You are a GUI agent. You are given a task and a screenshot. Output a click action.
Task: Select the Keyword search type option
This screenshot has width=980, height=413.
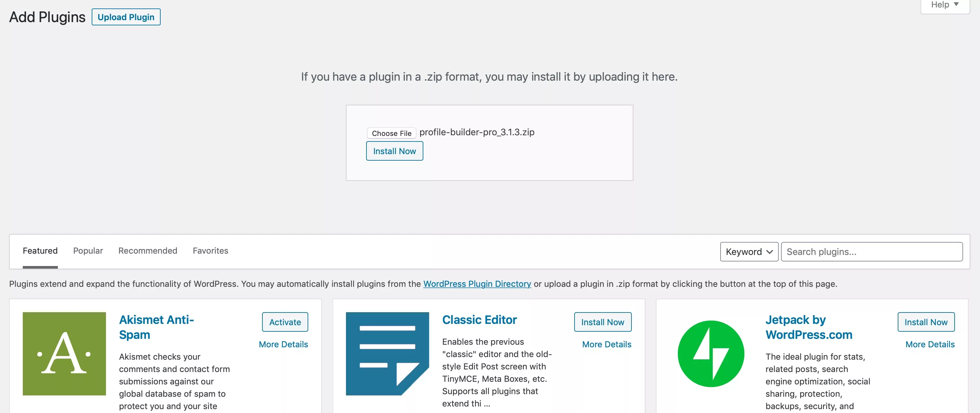749,252
